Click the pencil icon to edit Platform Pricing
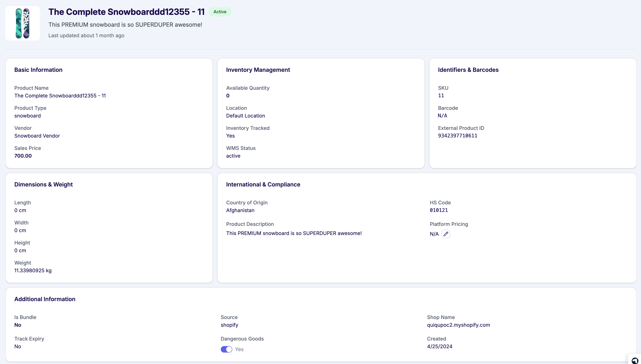The width and height of the screenshot is (641, 364). (446, 234)
